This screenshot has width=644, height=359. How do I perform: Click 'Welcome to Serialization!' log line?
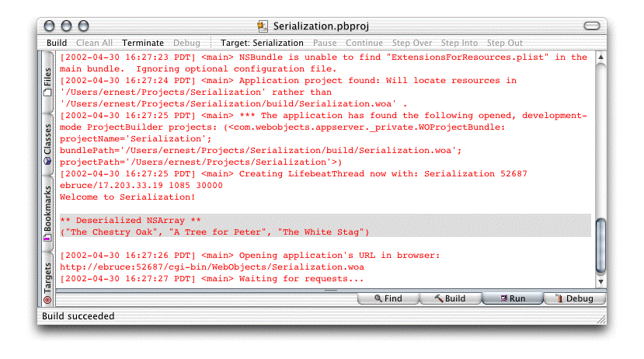(127, 197)
